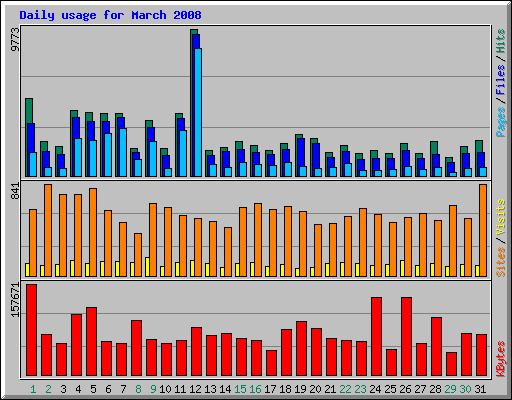Click day label 22 on the x-axis
The height and width of the screenshot is (400, 512).
pos(345,389)
